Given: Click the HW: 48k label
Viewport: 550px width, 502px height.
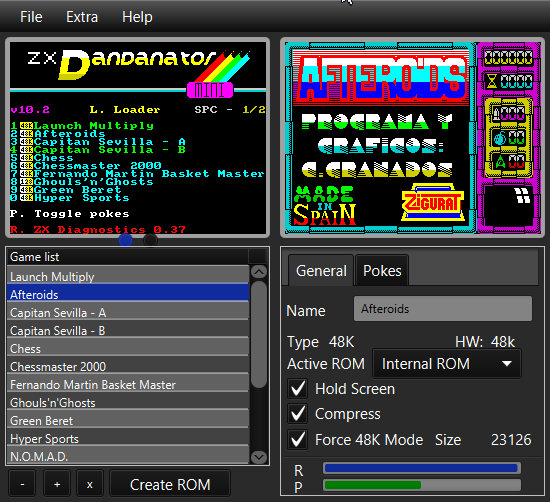Looking at the screenshot, I should [x=485, y=342].
